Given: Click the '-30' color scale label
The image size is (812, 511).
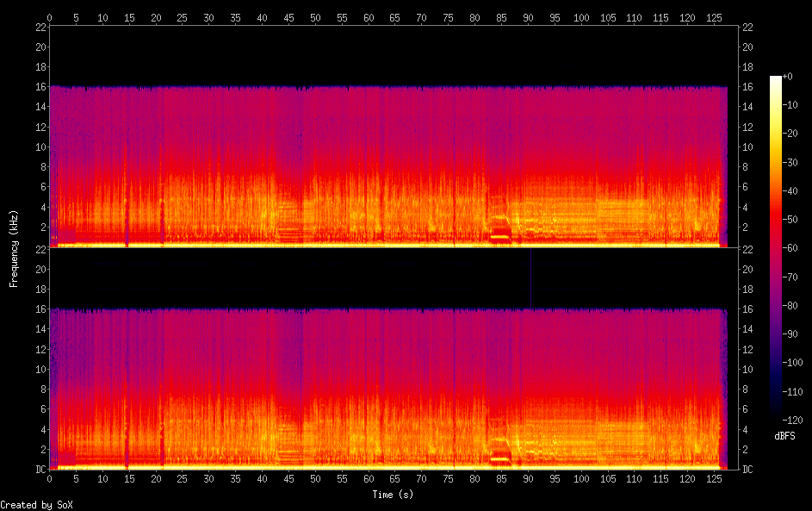Looking at the screenshot, I should click(790, 163).
